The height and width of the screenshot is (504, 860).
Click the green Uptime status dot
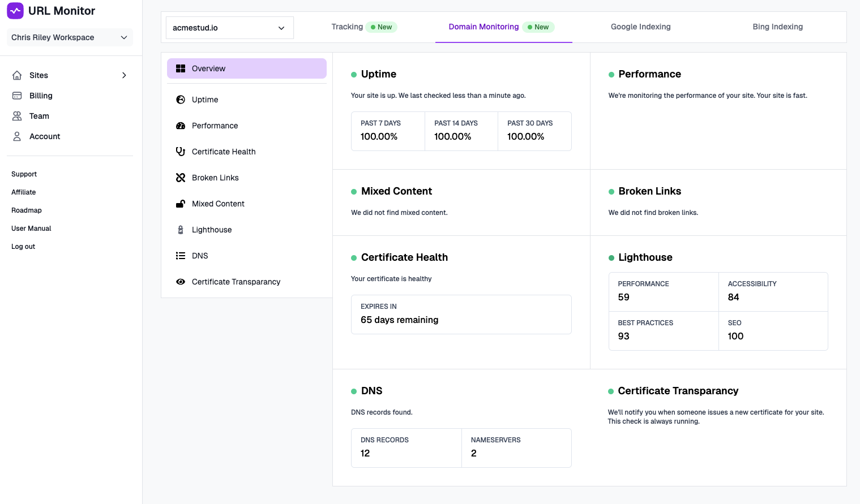tap(353, 74)
